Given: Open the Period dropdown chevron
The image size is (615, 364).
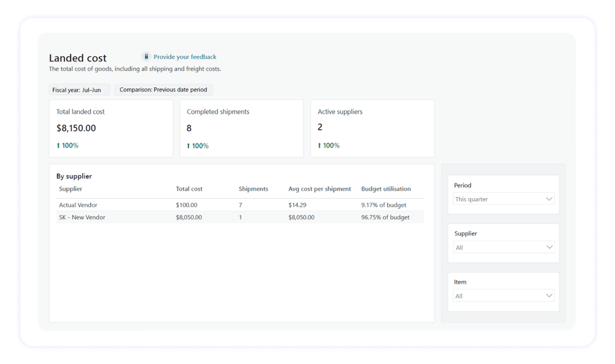Looking at the screenshot, I should pyautogui.click(x=549, y=199).
